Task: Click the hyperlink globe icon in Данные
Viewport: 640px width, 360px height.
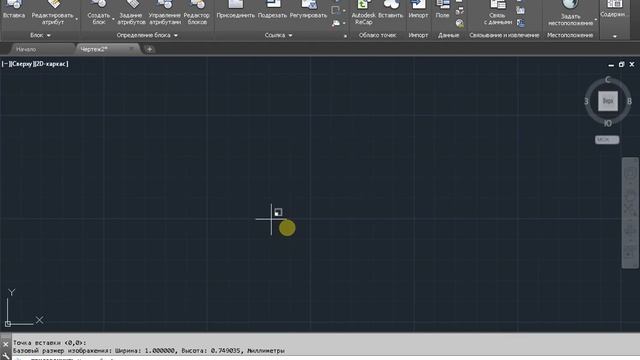Action: [460, 24]
